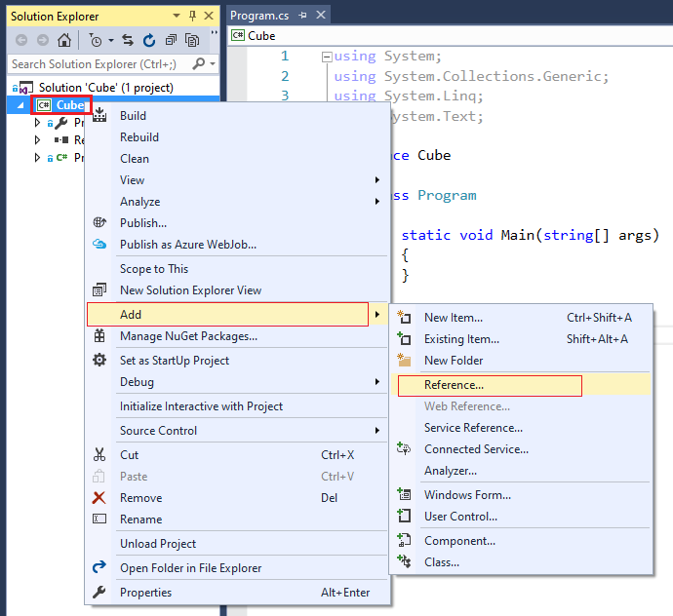The image size is (673, 616).
Task: Click the search magnifier icon
Action: tap(199, 64)
